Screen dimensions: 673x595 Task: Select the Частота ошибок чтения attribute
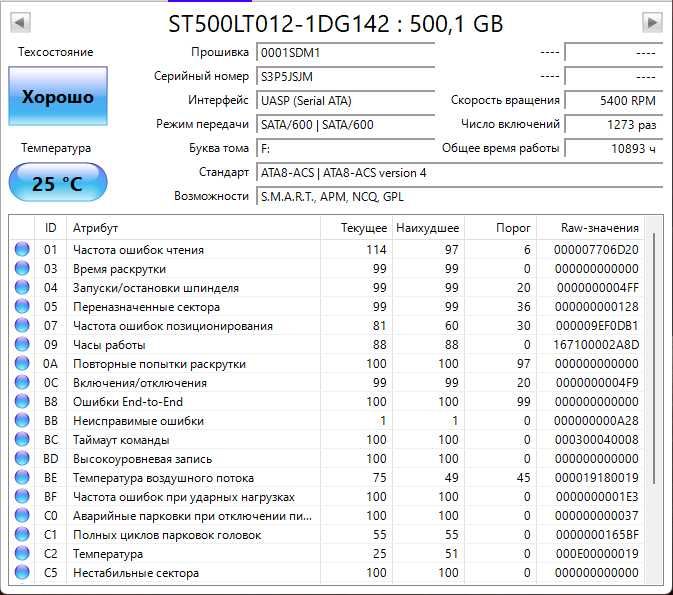coord(138,250)
